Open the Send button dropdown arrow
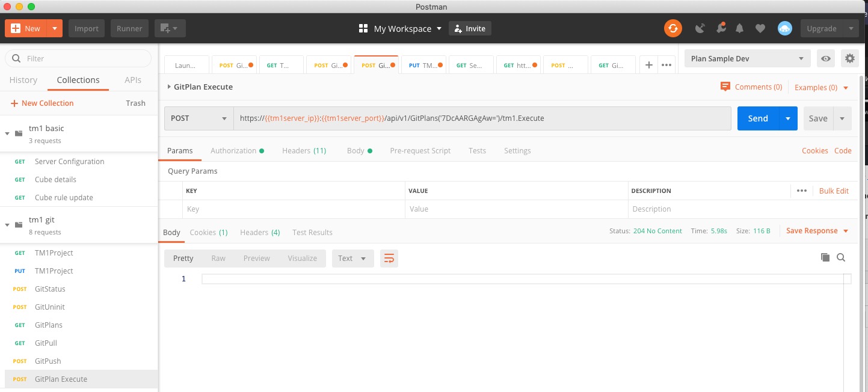 788,118
